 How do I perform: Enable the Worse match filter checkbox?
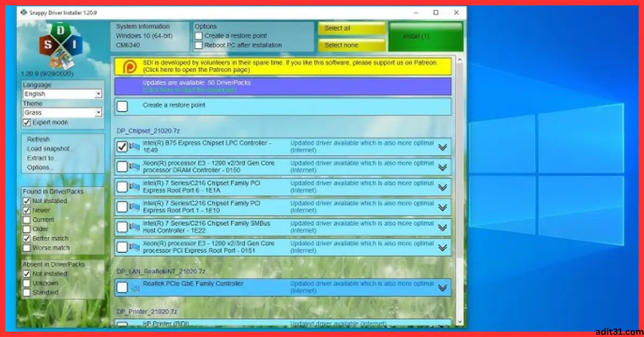coord(27,248)
